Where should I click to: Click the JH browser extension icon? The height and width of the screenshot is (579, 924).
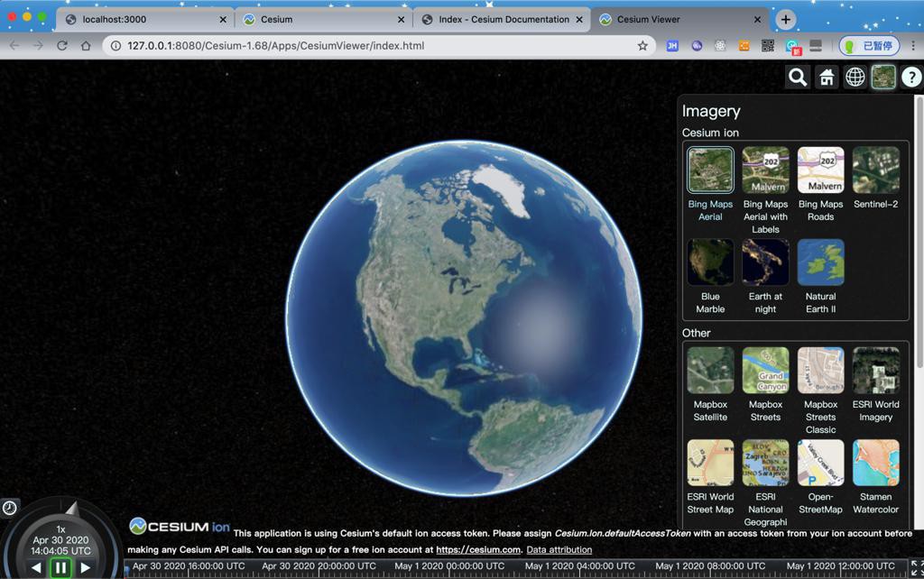[x=671, y=45]
